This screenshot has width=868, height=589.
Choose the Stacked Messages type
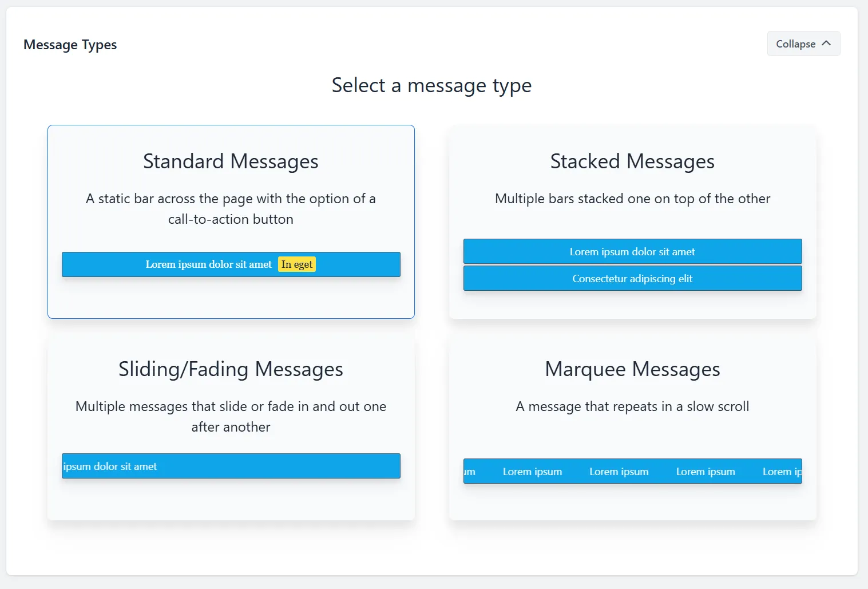click(x=633, y=222)
